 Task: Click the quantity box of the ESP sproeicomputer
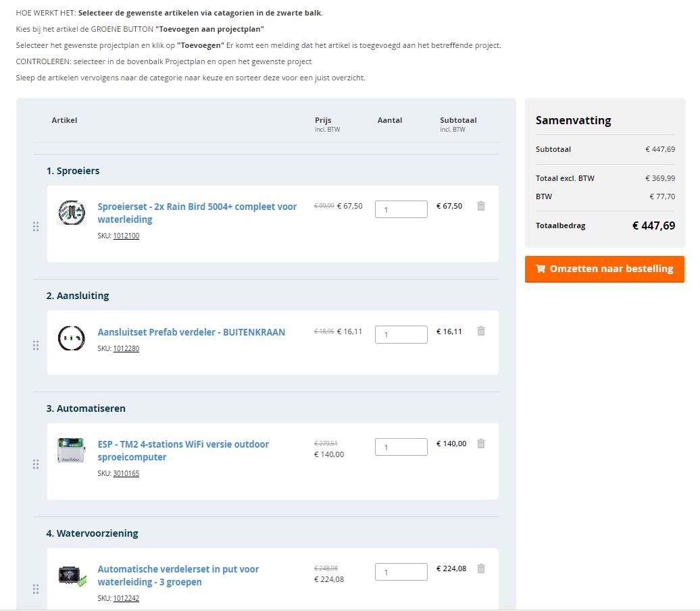tap(401, 446)
